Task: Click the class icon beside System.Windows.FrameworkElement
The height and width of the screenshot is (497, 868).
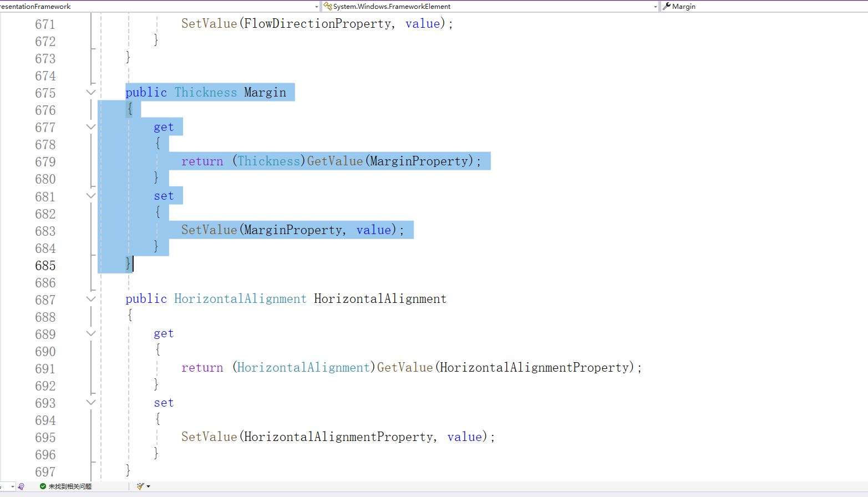Action: click(x=328, y=6)
